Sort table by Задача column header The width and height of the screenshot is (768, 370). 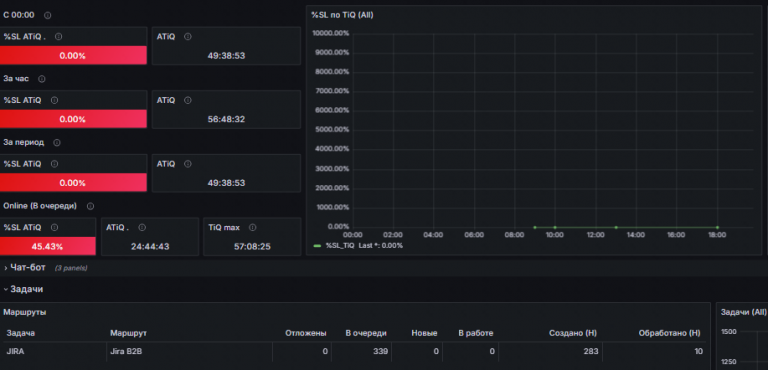(21, 333)
